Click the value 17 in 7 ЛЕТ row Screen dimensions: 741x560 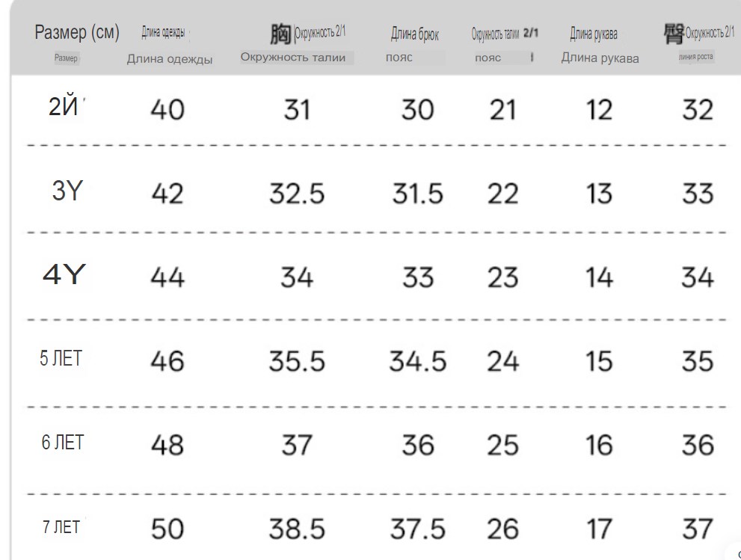[x=599, y=529]
